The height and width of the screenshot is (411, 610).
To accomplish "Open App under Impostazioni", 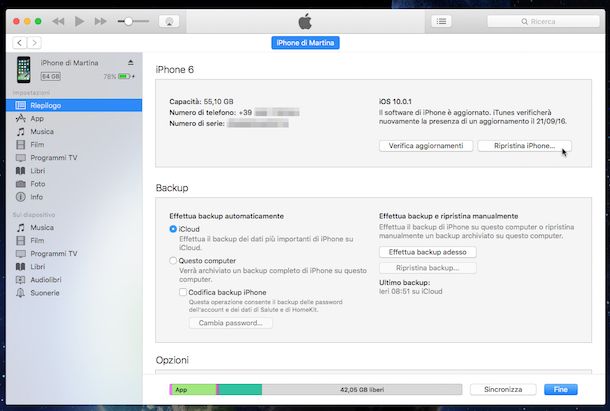I will point(74,119).
